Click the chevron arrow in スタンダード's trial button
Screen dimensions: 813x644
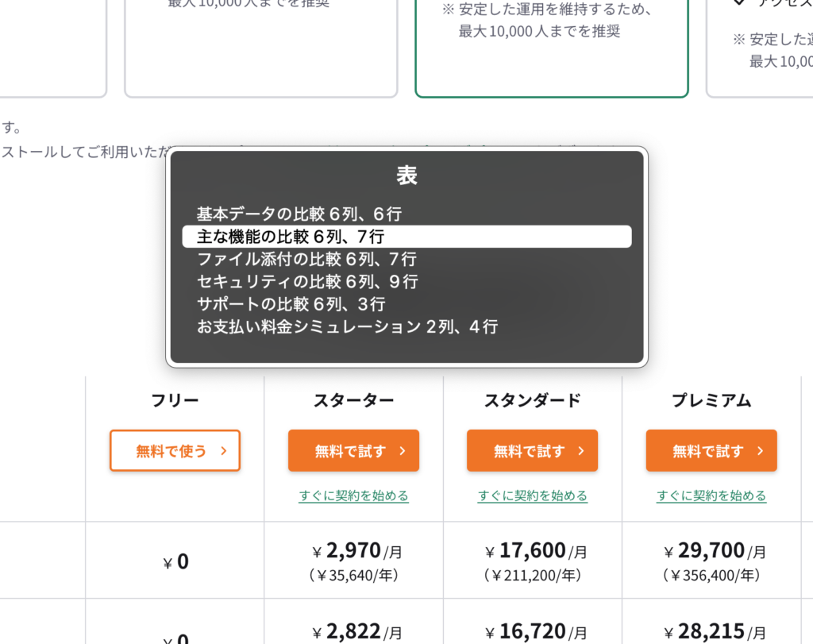(x=581, y=451)
